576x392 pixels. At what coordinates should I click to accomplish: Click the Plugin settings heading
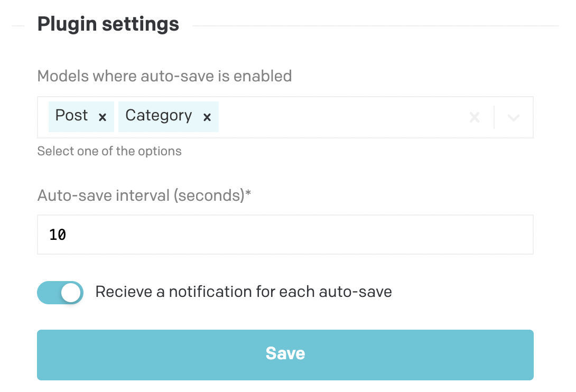click(108, 24)
